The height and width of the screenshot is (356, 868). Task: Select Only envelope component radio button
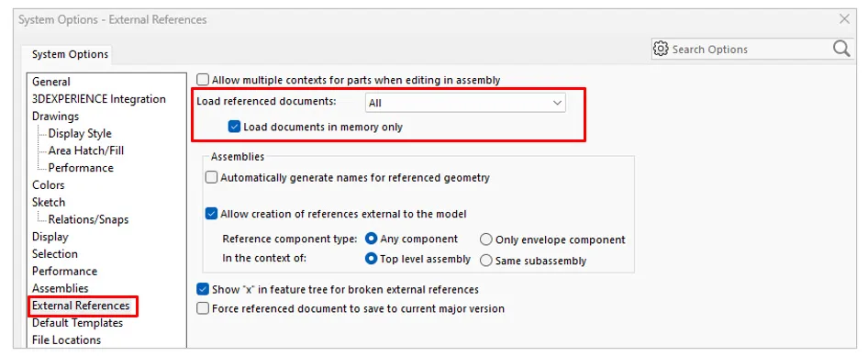[x=486, y=239]
